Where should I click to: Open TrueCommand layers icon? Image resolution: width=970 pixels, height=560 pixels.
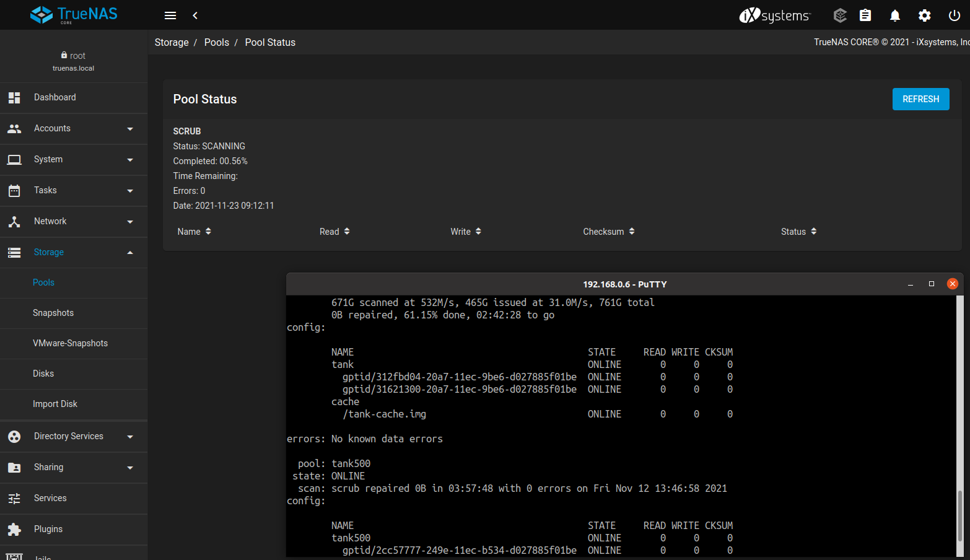coord(840,15)
